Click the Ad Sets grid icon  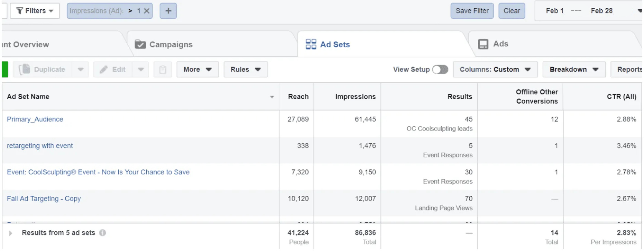pyautogui.click(x=311, y=44)
